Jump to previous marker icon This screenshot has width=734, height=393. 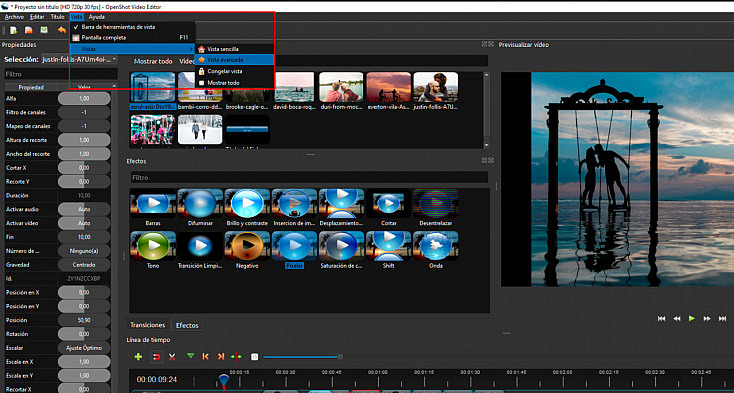point(205,357)
